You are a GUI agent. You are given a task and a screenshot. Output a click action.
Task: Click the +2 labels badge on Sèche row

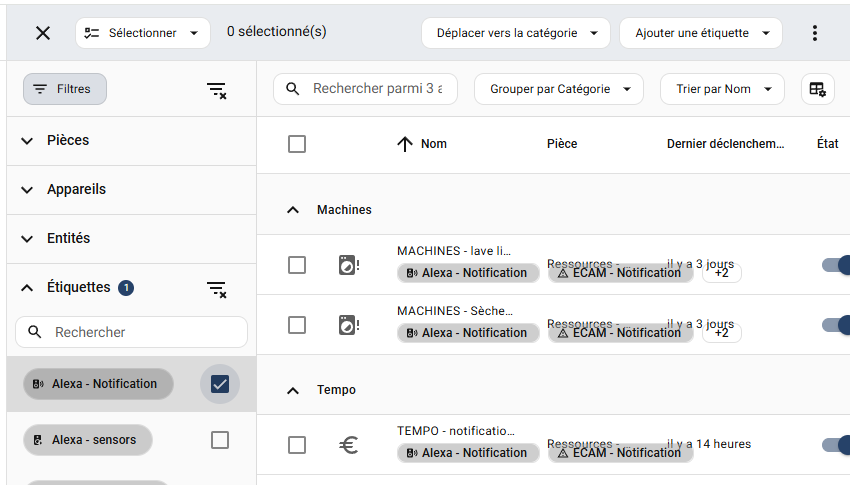coord(721,332)
